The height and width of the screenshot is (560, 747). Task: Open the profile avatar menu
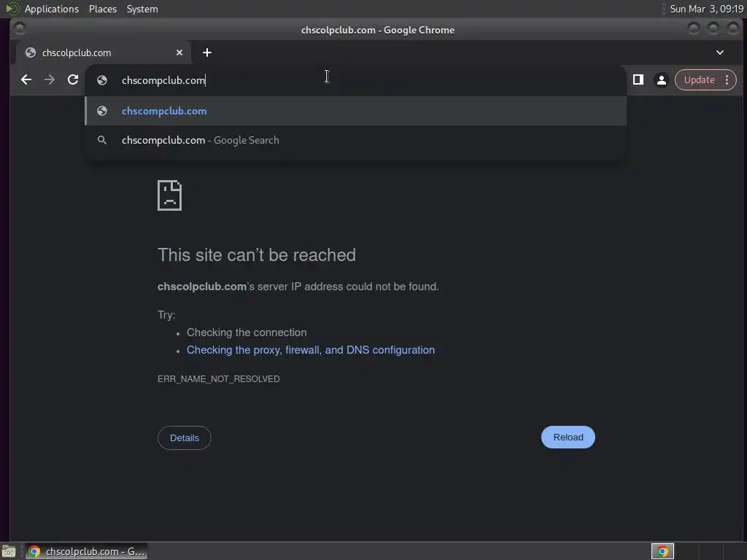click(x=661, y=80)
